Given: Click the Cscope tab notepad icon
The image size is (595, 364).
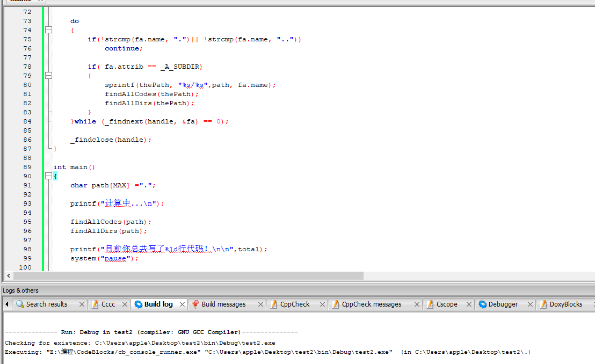Looking at the screenshot, I should [430, 304].
